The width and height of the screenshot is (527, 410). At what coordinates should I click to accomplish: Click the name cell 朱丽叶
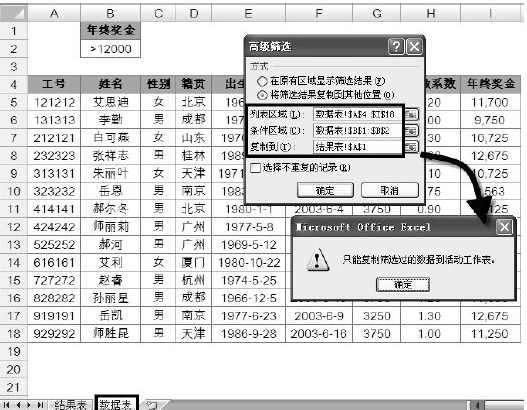(x=110, y=173)
